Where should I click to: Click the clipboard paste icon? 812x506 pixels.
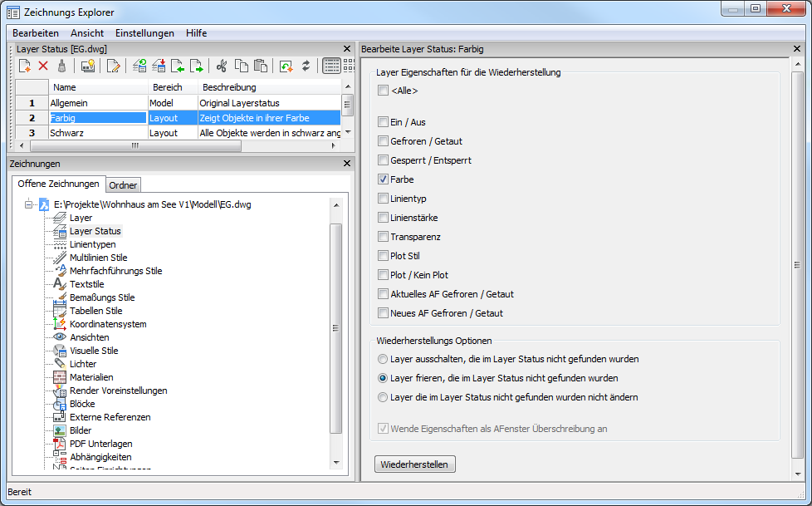260,66
